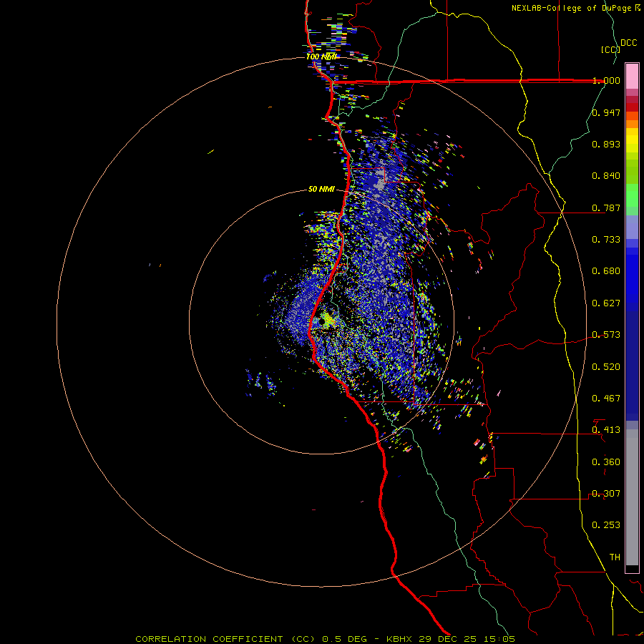Screen dimensions: 644x644
Task: Click the 0.253 legend value
Action: point(606,525)
